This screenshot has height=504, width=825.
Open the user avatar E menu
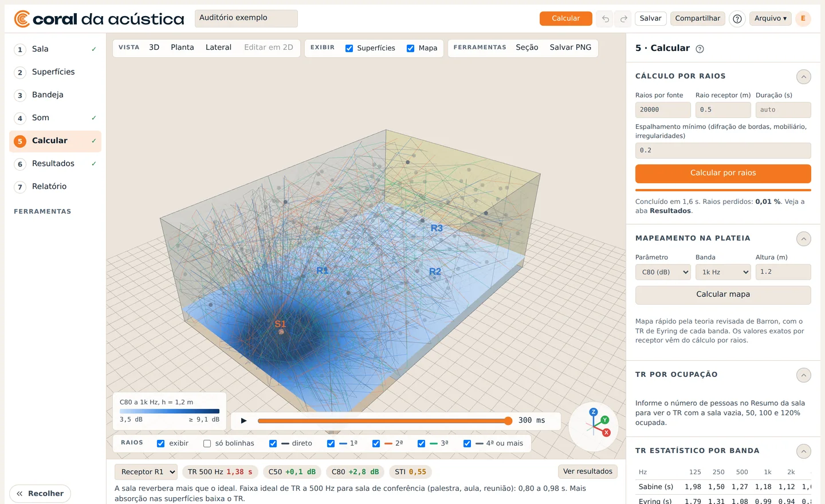(x=803, y=18)
